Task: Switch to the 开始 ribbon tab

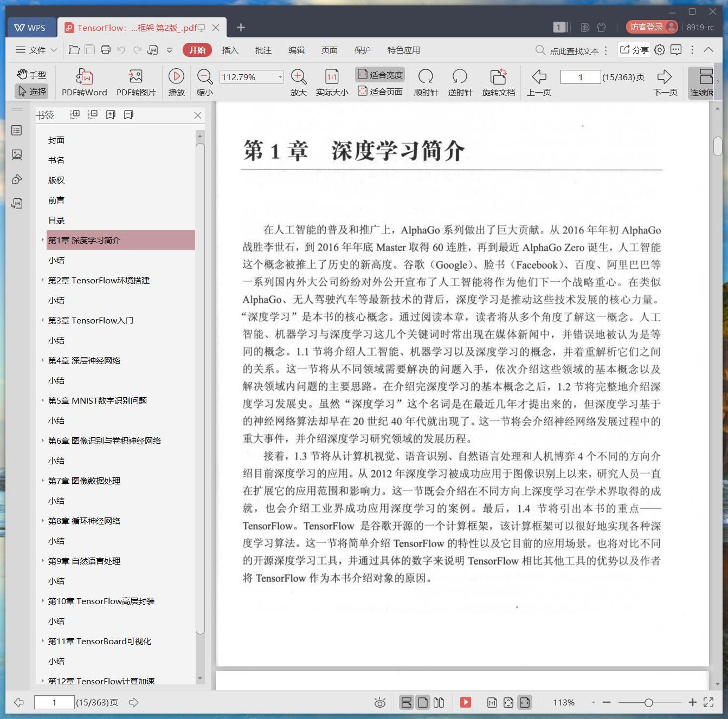Action: (x=197, y=50)
